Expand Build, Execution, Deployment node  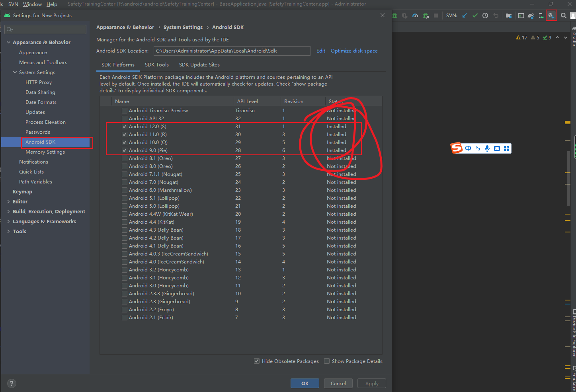tap(8, 211)
